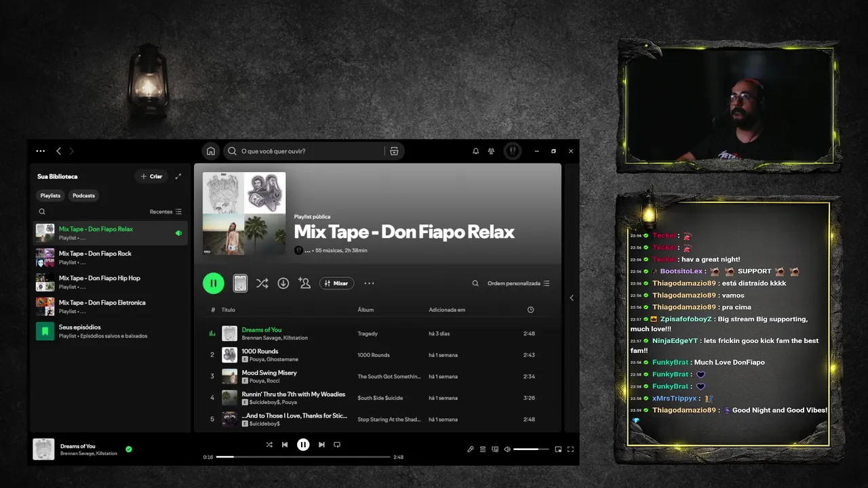Toggle the lyrics microphone icon

471,449
